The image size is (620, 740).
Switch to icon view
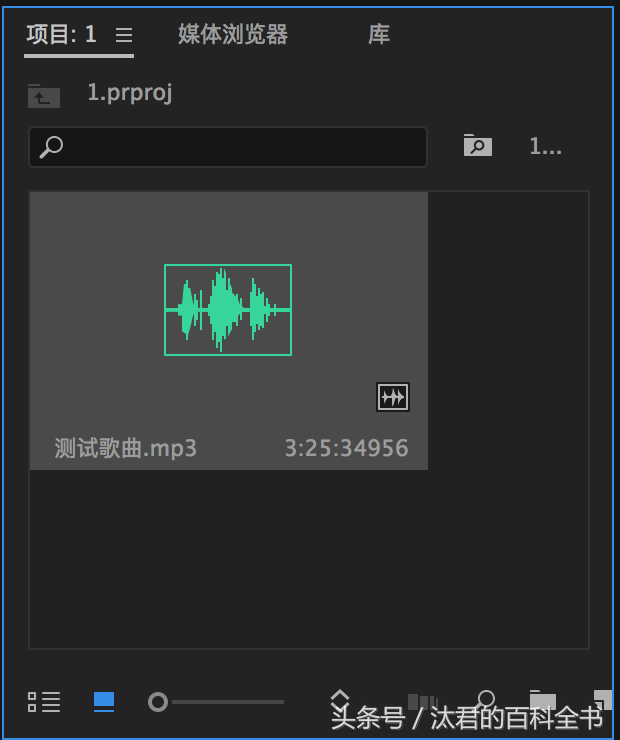104,702
